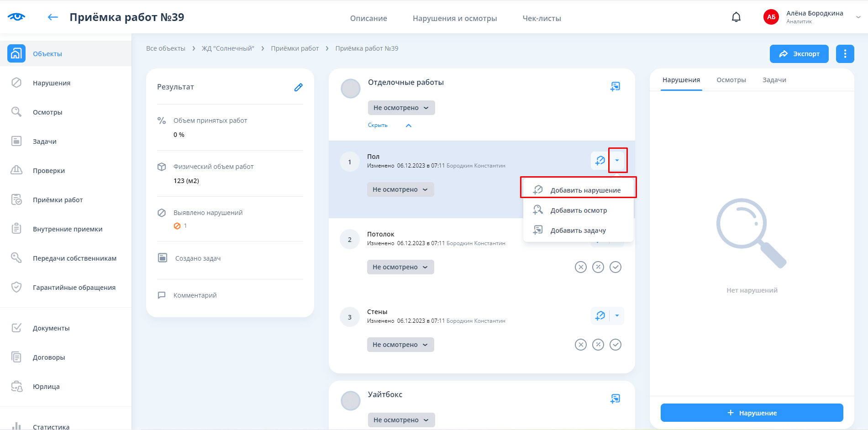Click add task icon for Отделочные работы

click(615, 86)
